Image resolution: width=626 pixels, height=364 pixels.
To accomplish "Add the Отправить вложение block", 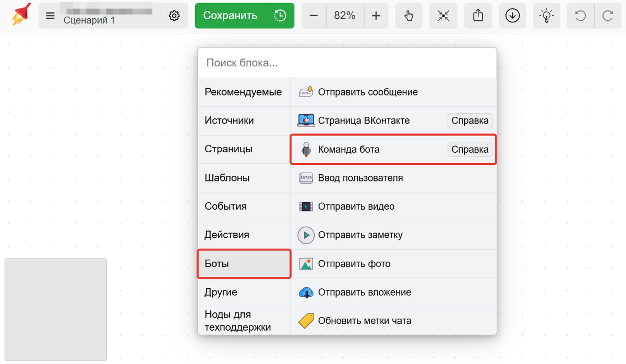I will pos(393,293).
